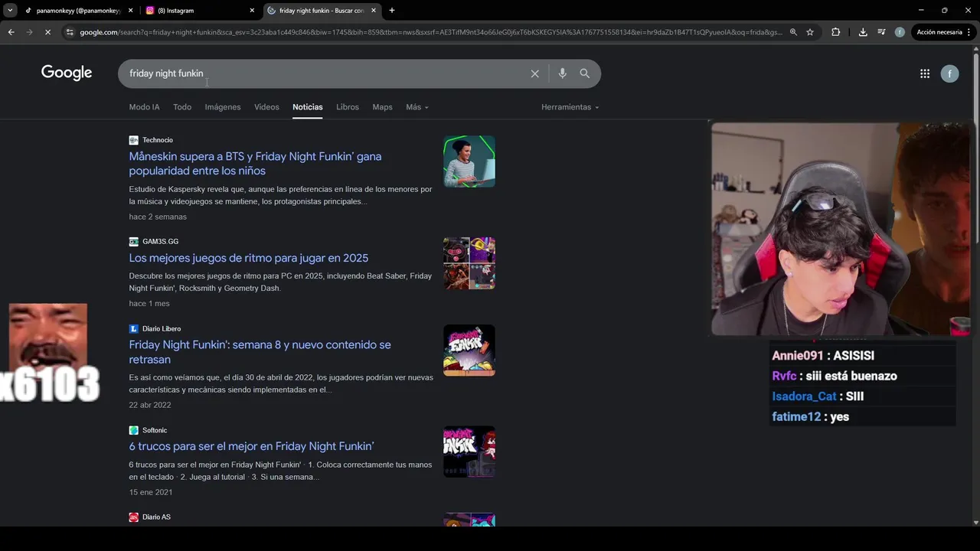The width and height of the screenshot is (980, 551).
Task: Click the "22 abr 2022" date text
Action: [x=150, y=406]
